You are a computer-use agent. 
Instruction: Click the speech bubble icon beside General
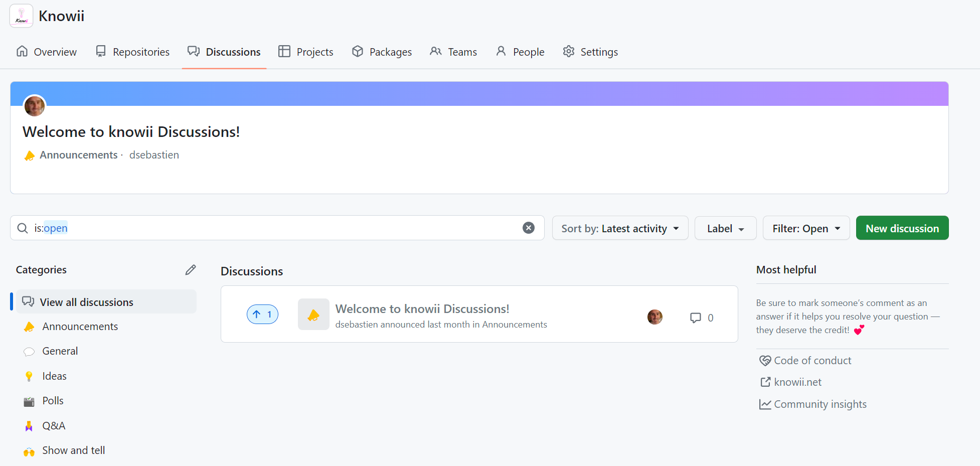[x=29, y=352]
